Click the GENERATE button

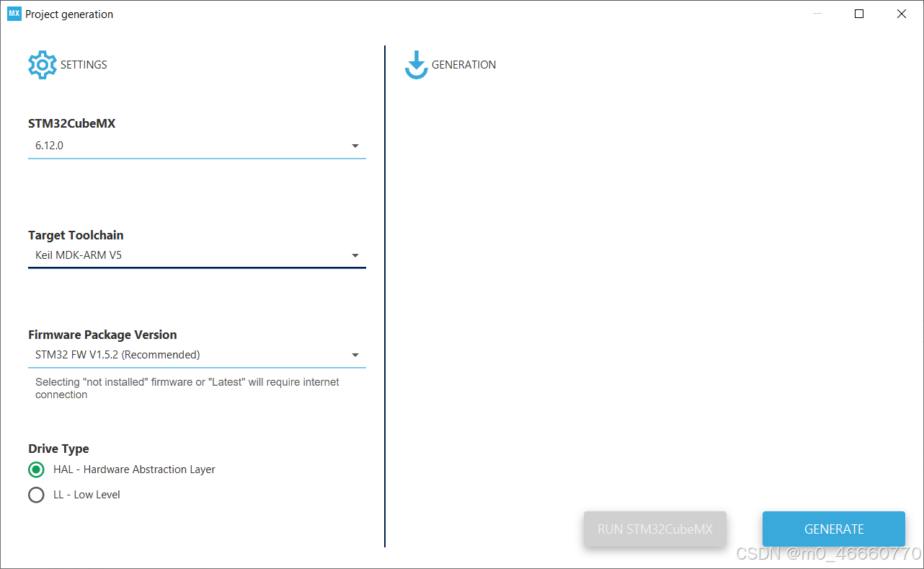[x=834, y=529]
